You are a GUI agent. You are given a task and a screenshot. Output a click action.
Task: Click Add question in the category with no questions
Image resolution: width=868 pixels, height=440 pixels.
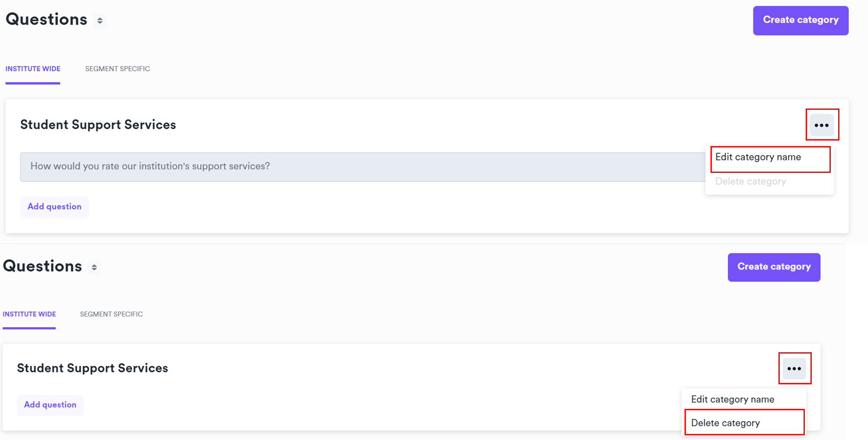point(50,405)
